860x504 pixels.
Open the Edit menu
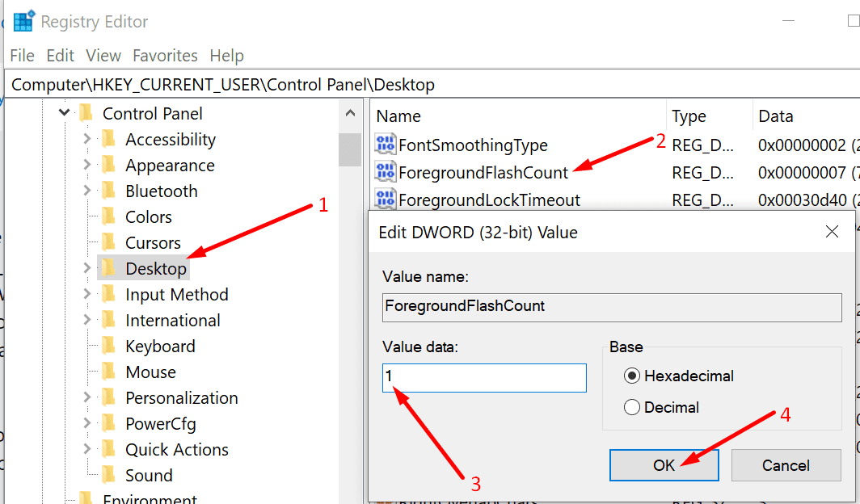click(60, 56)
